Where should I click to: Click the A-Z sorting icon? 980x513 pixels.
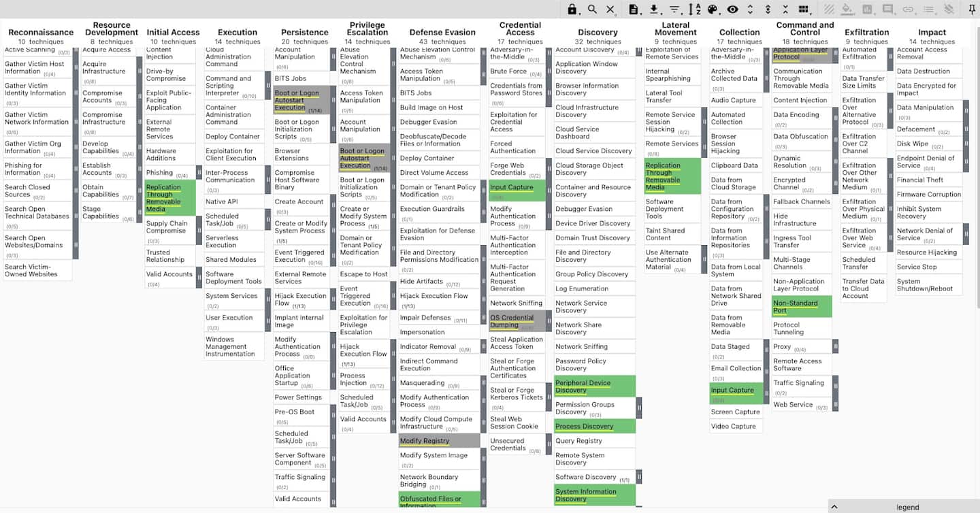point(694,10)
